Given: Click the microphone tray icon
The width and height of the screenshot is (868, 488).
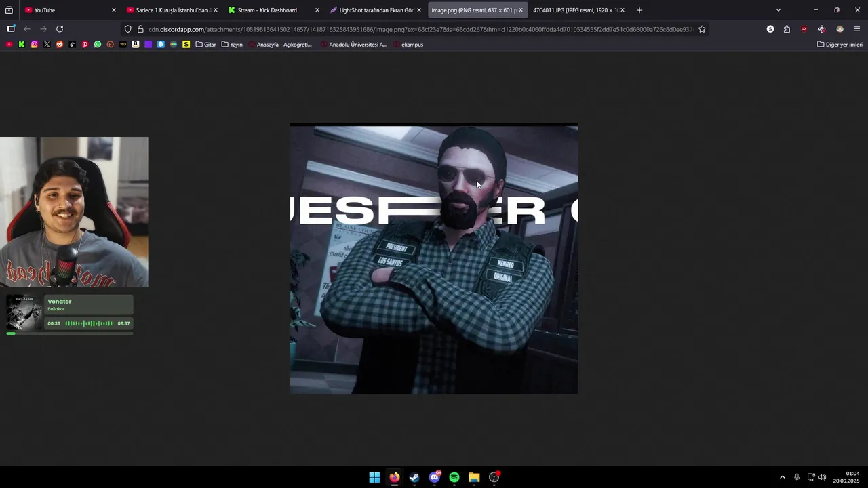Looking at the screenshot, I should click(x=797, y=477).
